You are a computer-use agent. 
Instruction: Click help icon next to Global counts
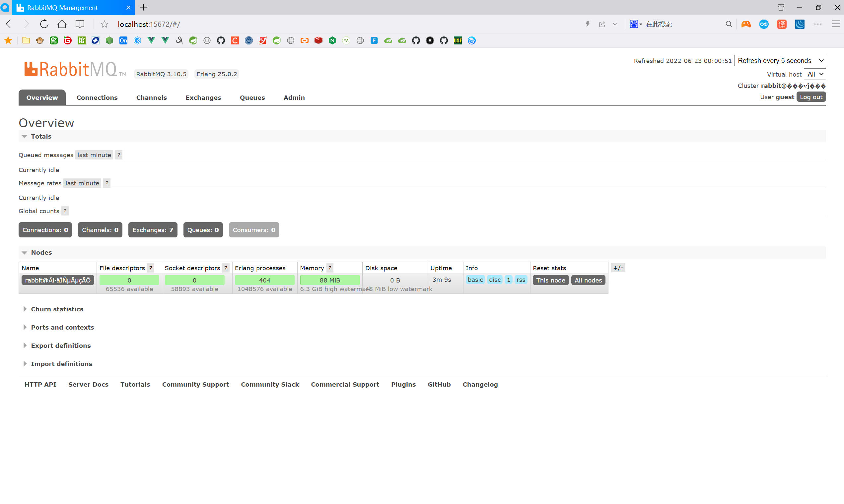[x=65, y=211]
